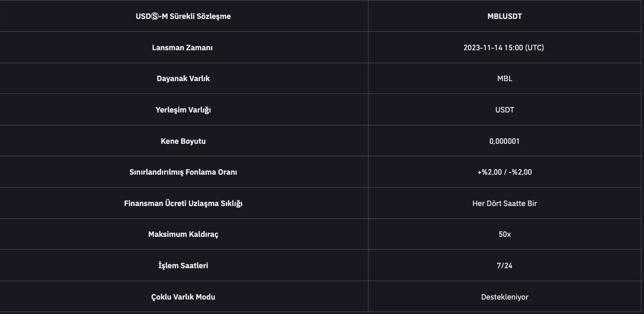
Task: Click the "Çoklu Varlık Modu" label
Action: tap(183, 297)
